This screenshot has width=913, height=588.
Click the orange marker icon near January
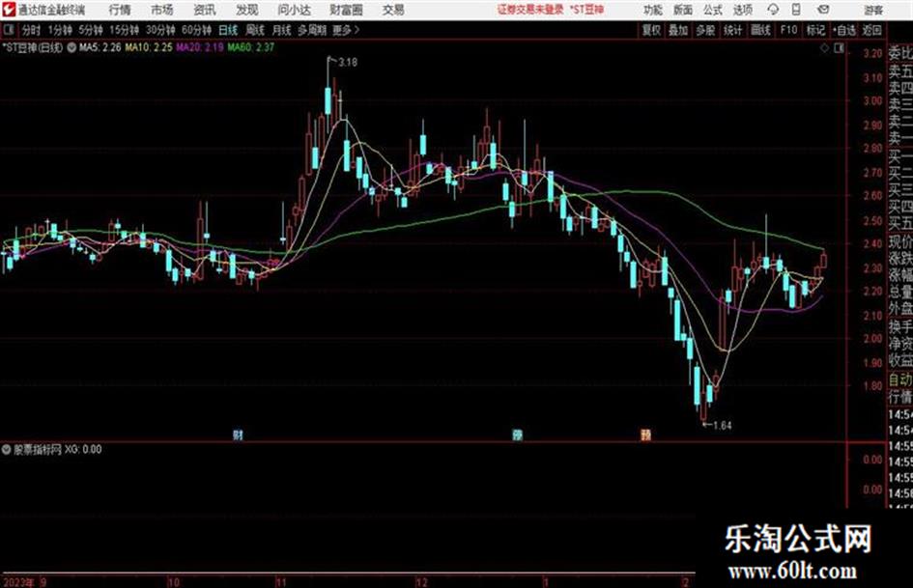pos(645,434)
